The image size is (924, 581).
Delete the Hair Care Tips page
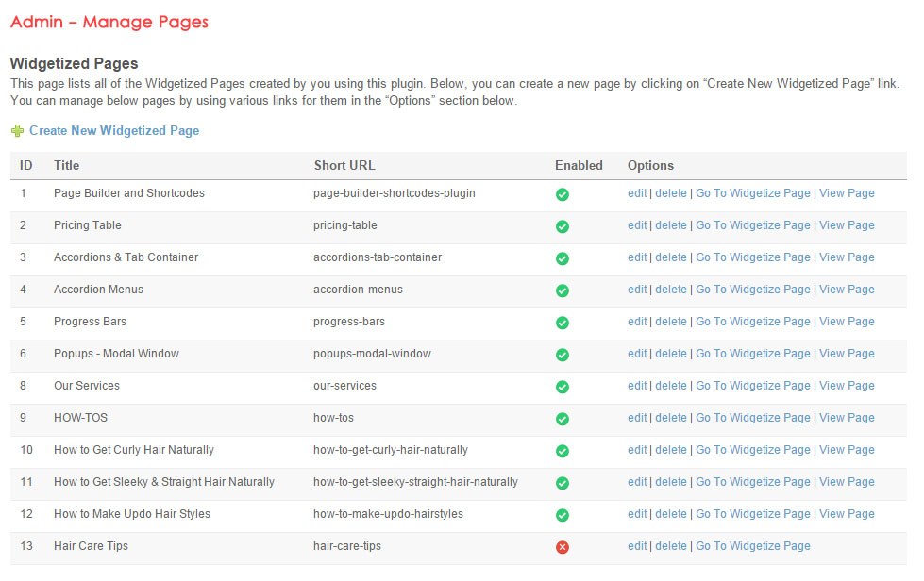click(x=671, y=546)
